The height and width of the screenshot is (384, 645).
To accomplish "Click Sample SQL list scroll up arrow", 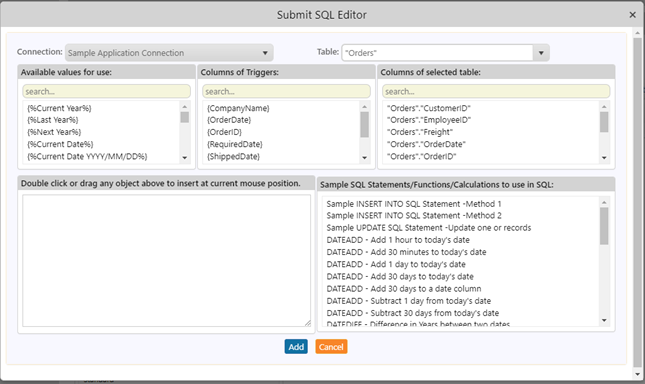I will pos(604,202).
